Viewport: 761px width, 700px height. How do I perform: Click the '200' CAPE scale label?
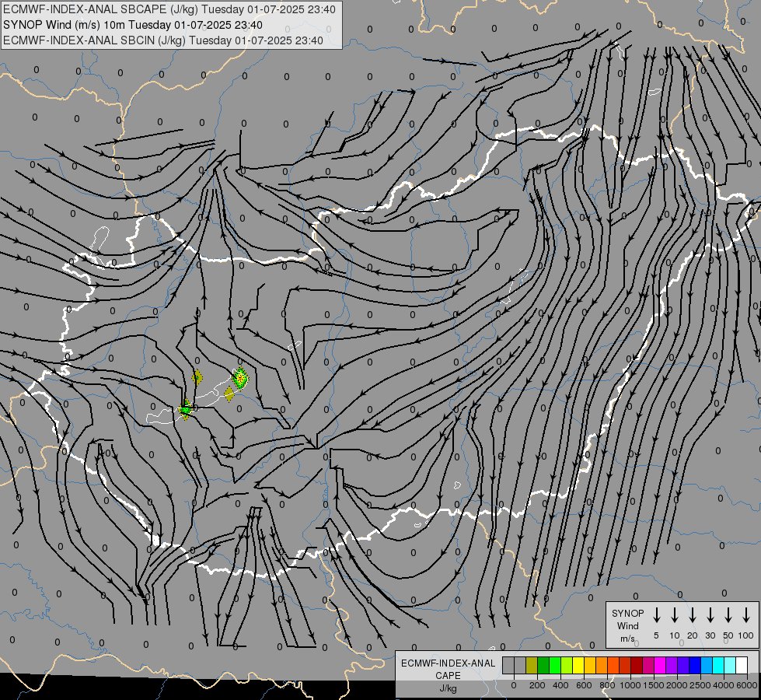point(537,685)
